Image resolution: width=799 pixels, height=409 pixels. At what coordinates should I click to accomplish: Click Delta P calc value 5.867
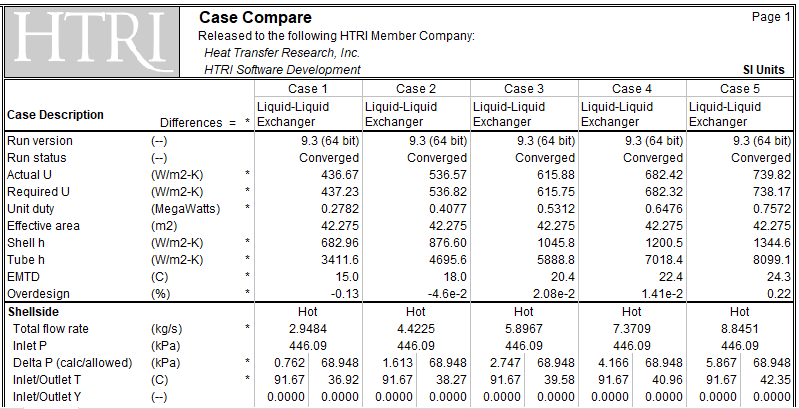pos(722,363)
